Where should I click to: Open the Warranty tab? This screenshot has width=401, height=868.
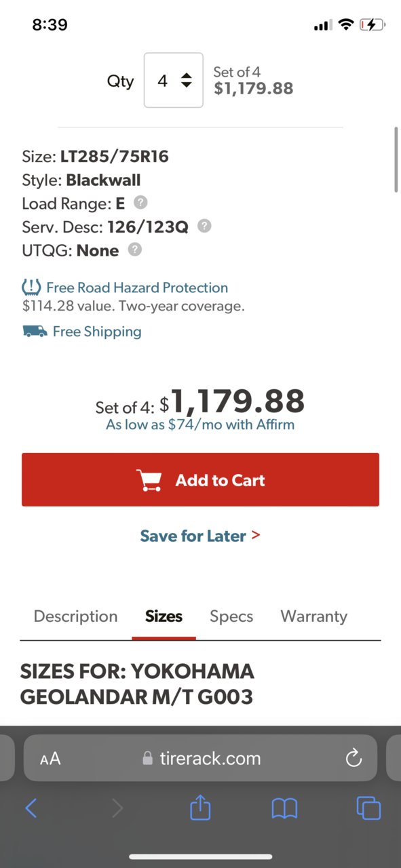tap(313, 616)
